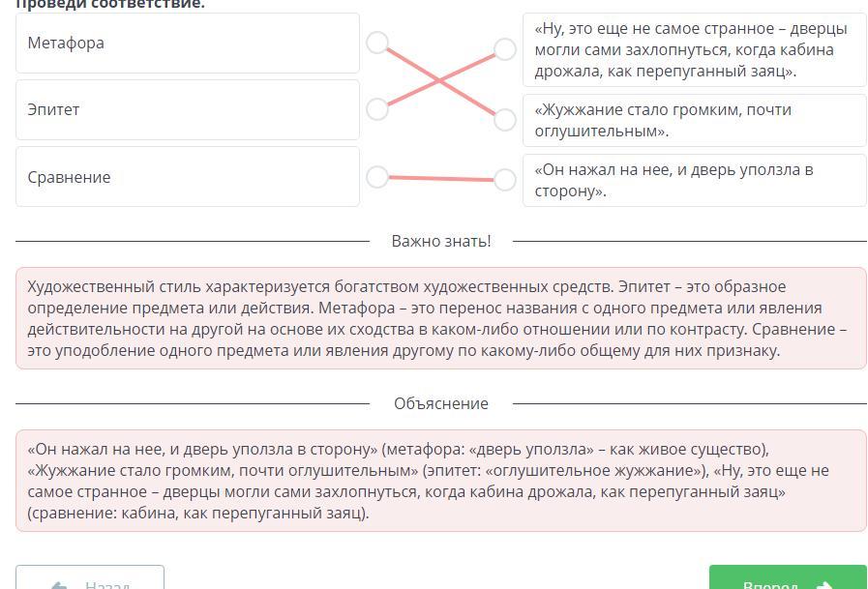868x589 pixels.
Task: Go back with the Назад button
Action: 90,578
